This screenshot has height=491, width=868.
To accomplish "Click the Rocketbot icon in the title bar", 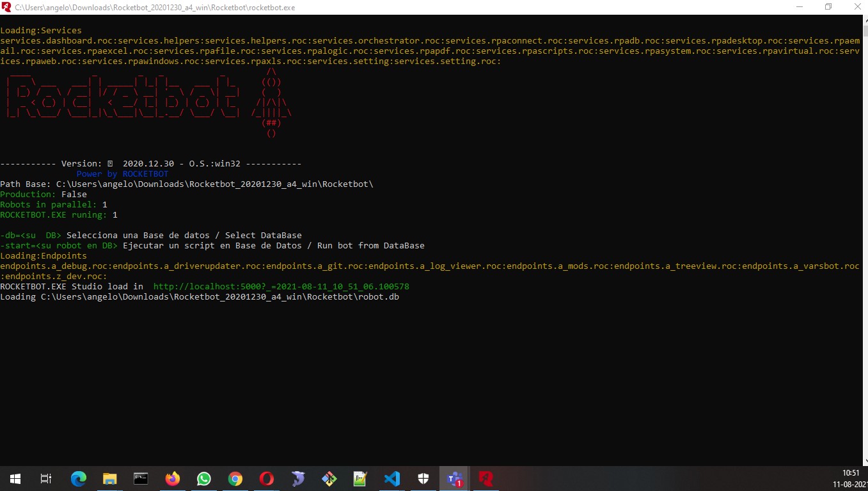I will click(x=7, y=7).
